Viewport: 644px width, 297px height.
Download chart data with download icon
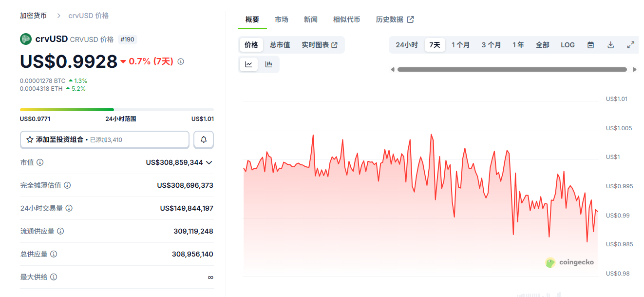(610, 45)
